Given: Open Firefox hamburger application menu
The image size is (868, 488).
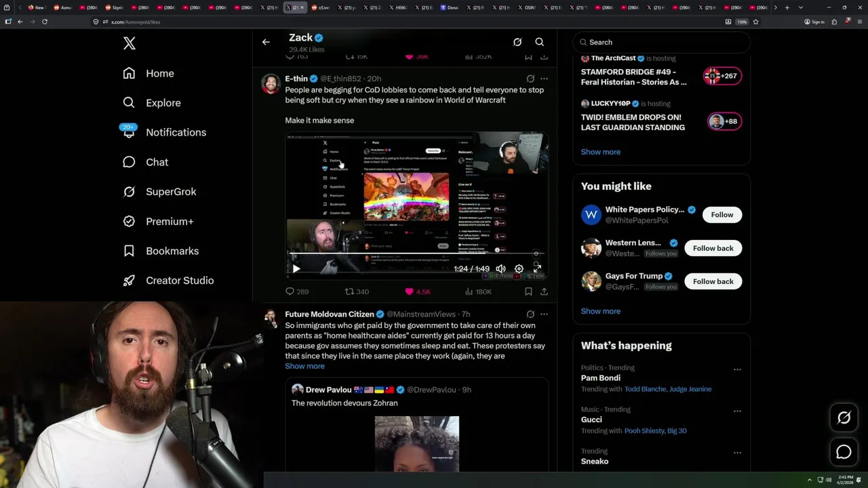Looking at the screenshot, I should coord(859,22).
